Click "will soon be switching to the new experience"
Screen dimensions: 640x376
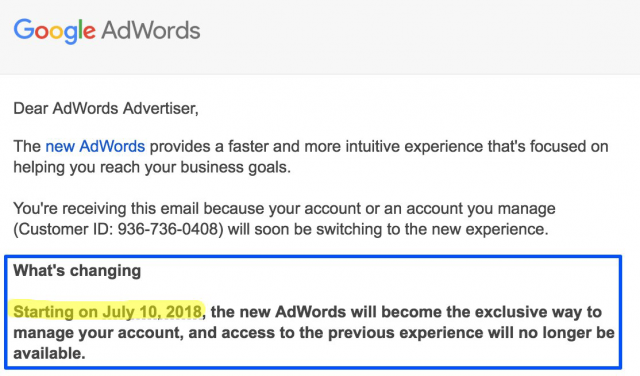(386, 229)
